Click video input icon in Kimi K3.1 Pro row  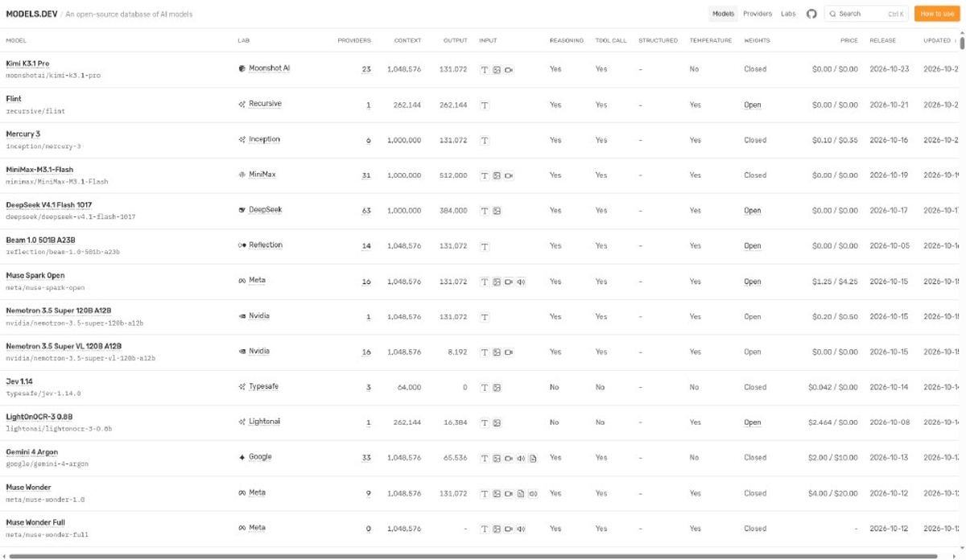(x=509, y=70)
